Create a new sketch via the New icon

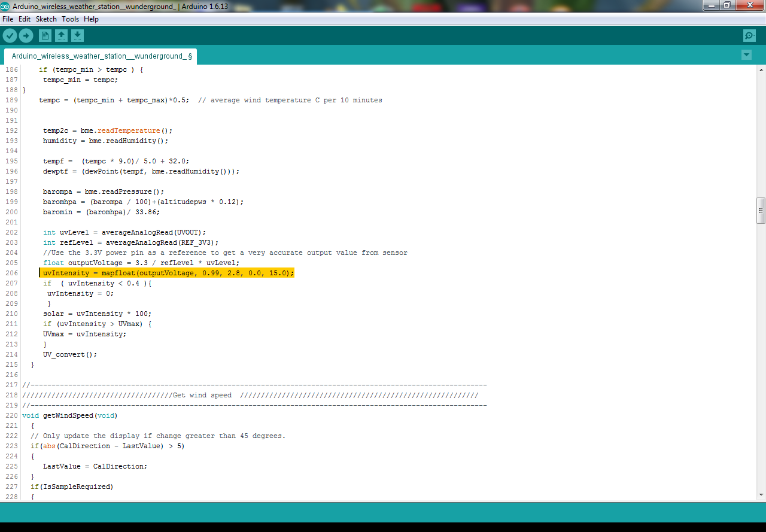click(x=45, y=35)
